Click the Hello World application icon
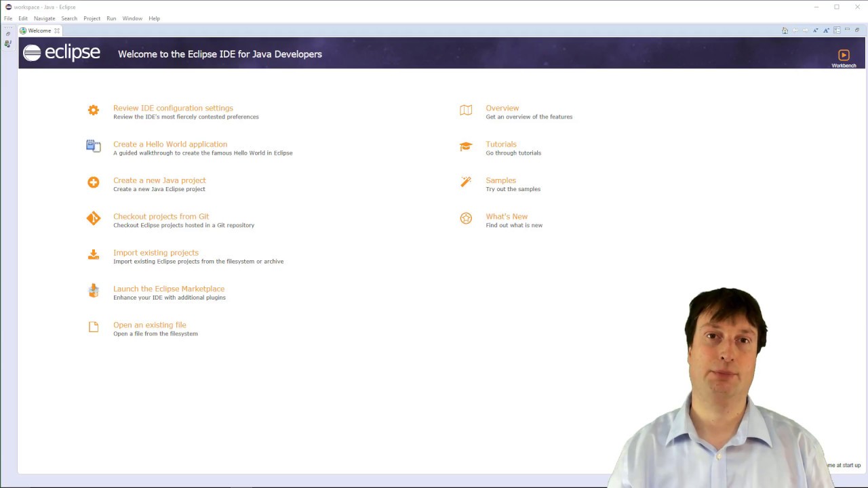868x488 pixels. (x=94, y=146)
